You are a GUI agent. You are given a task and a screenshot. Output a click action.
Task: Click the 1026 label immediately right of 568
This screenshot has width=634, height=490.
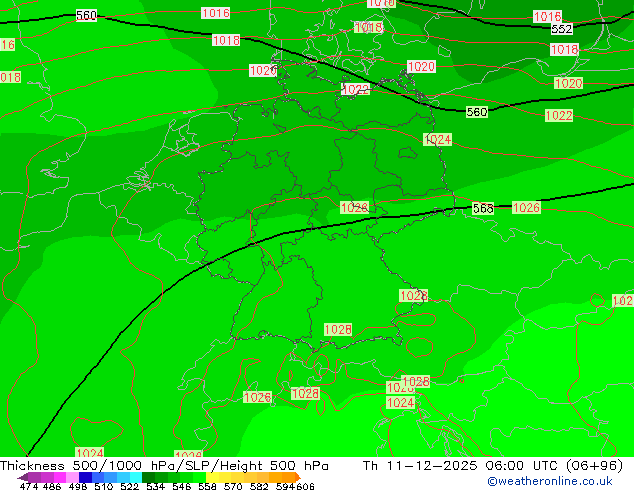[526, 208]
